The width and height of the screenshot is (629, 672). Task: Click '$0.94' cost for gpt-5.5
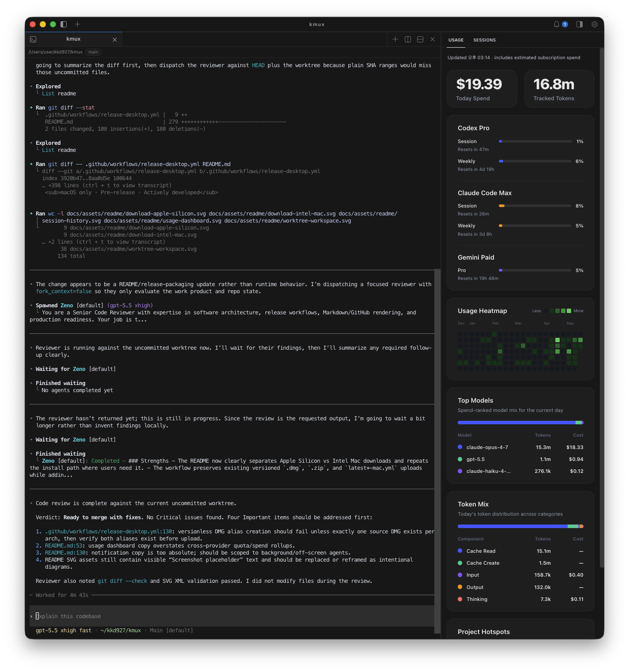pos(576,459)
